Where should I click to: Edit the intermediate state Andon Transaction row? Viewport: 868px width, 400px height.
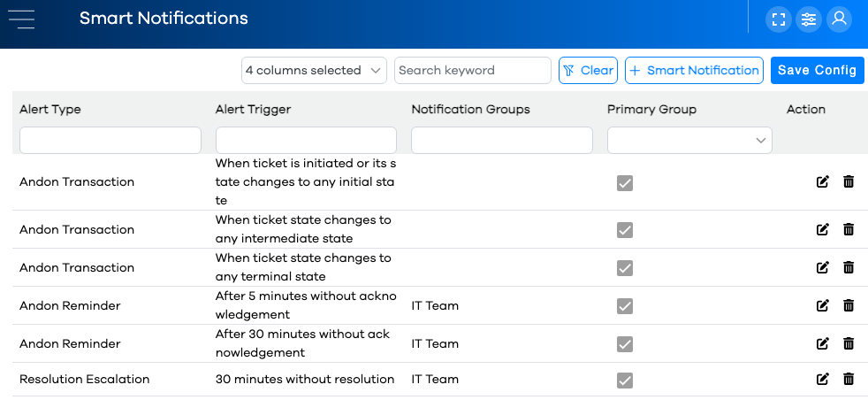coord(823,229)
